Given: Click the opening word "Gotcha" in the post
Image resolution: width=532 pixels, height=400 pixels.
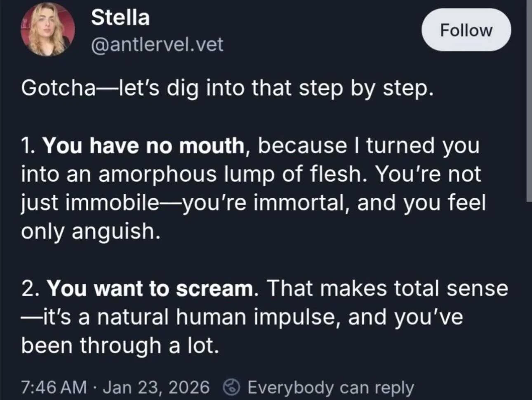Looking at the screenshot, I should tap(58, 88).
